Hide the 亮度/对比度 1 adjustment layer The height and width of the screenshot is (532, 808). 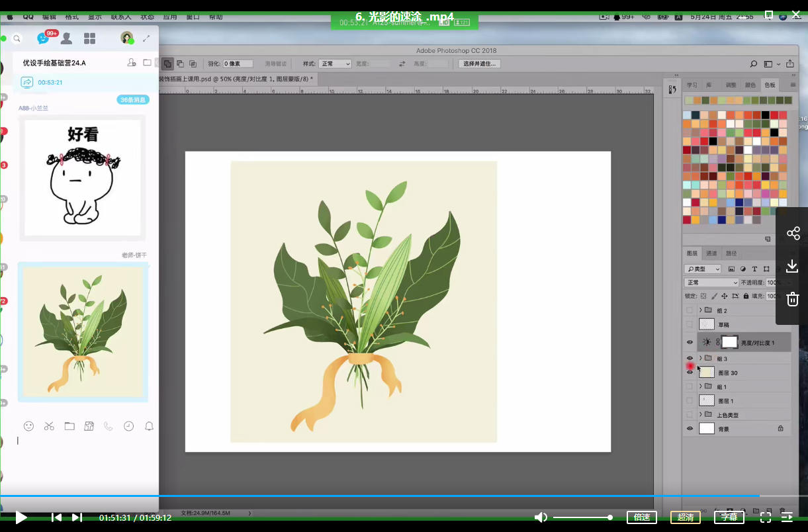point(690,342)
